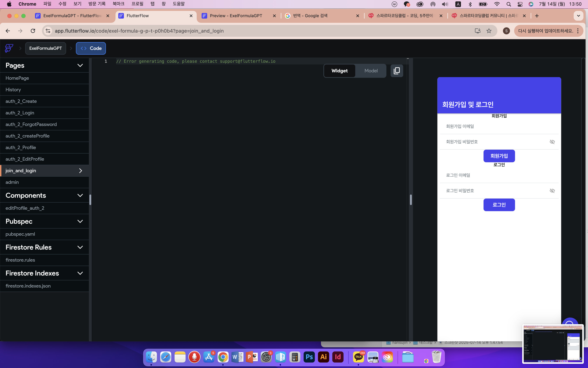Open firestore.indexes.json file
This screenshot has height=368, width=588.
click(x=44, y=286)
